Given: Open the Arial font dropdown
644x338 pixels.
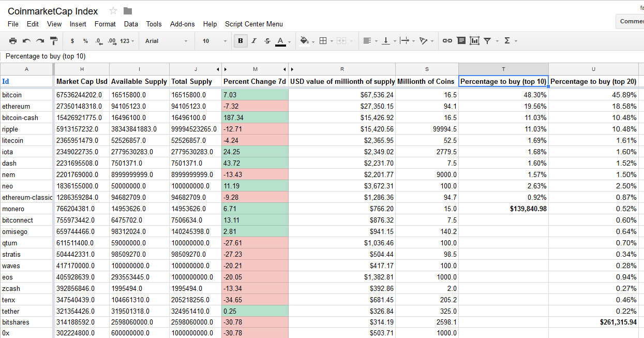Looking at the screenshot, I should click(166, 41).
